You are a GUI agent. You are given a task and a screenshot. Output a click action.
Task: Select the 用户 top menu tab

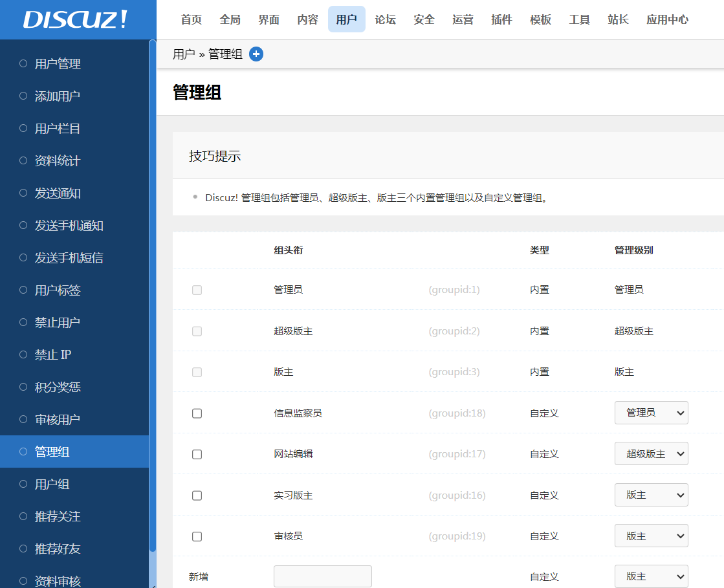pos(347,19)
